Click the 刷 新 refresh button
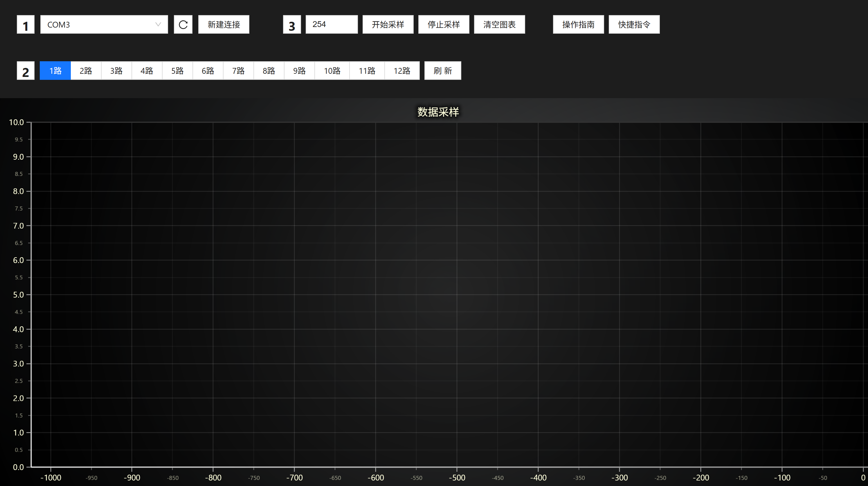Screen dimensions: 868x486 pyautogui.click(x=442, y=71)
